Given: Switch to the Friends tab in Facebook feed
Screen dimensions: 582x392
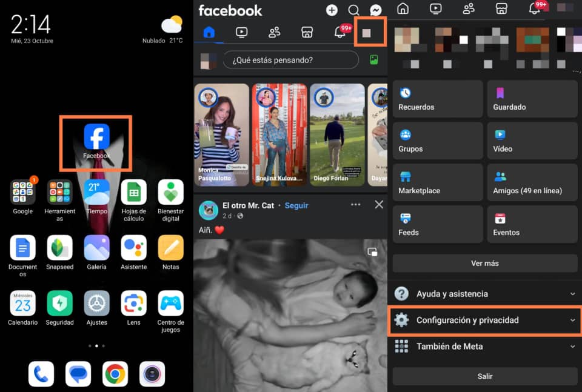Looking at the screenshot, I should click(274, 32).
